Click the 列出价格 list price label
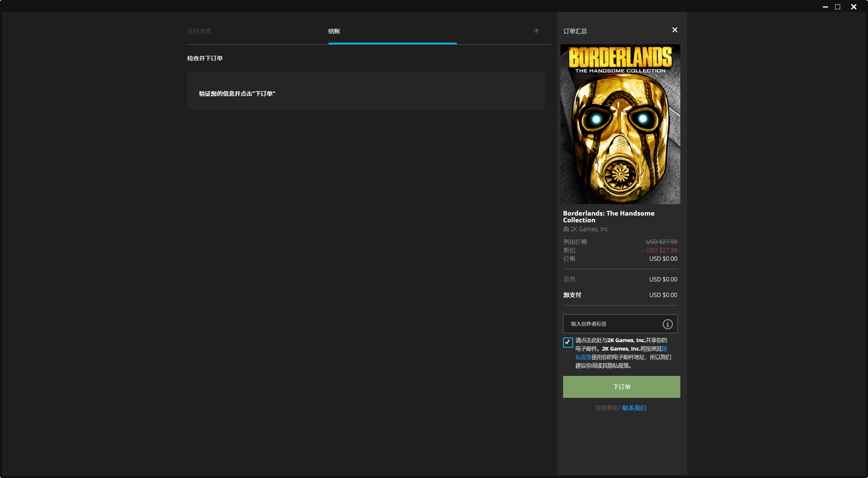 tap(575, 242)
